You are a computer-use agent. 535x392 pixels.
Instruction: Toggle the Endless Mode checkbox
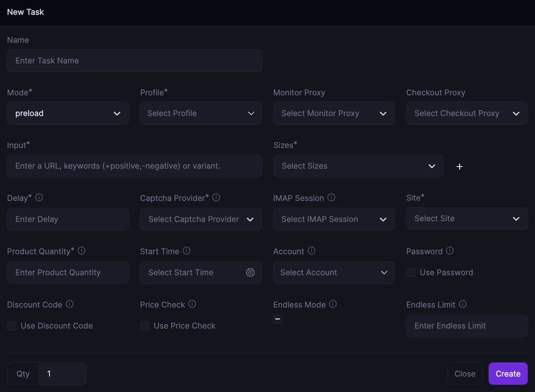coord(278,319)
